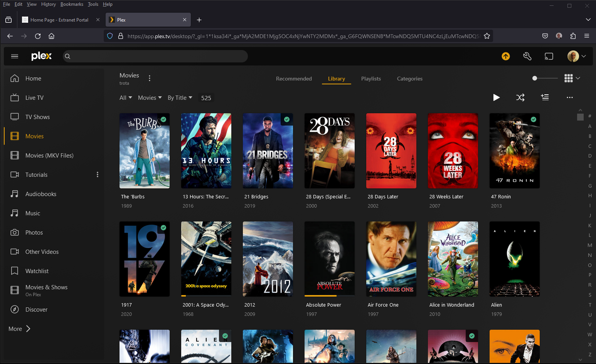Screen dimensions: 596x364
Task: Open the browser History menu
Action: (x=49, y=4)
